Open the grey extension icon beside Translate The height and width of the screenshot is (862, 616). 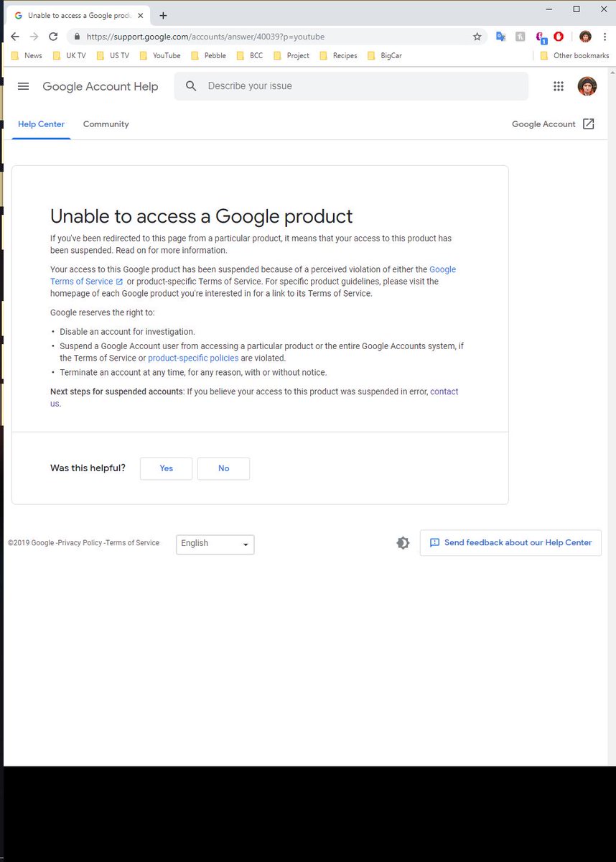click(521, 37)
